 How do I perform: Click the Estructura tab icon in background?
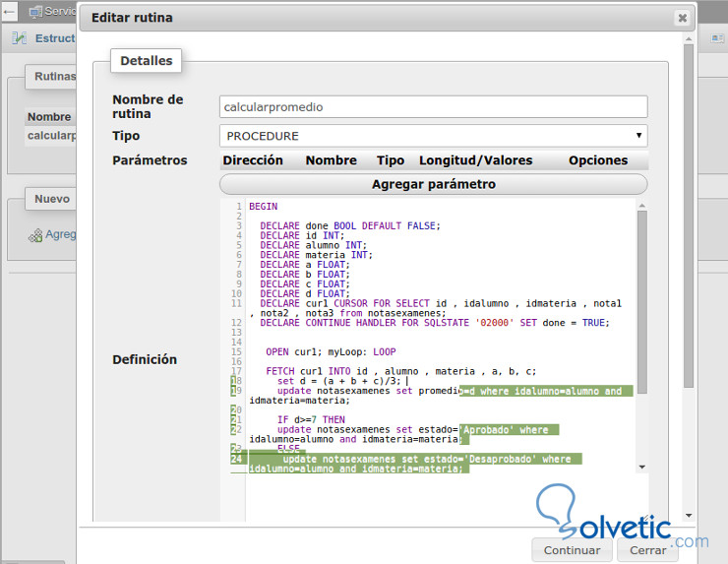tap(19, 38)
